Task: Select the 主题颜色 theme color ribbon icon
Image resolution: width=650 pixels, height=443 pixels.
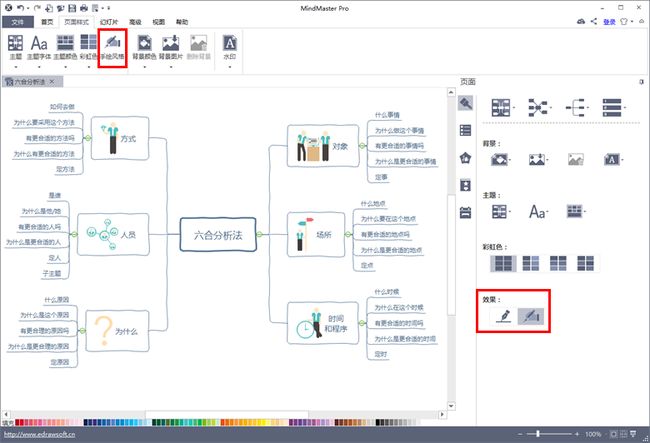Action: tap(65, 44)
